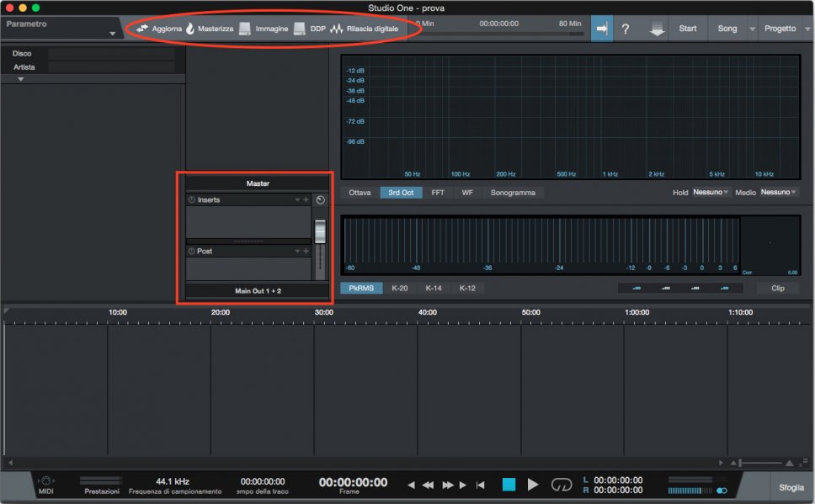Click the Rilascia digitale waveform icon

click(337, 29)
